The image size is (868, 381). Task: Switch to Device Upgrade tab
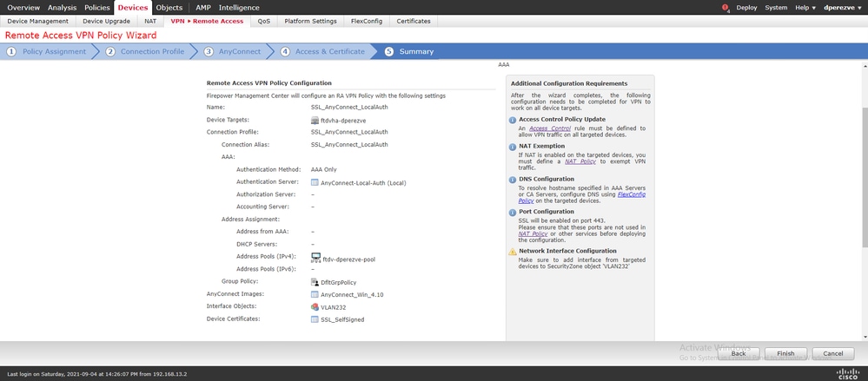tap(106, 21)
